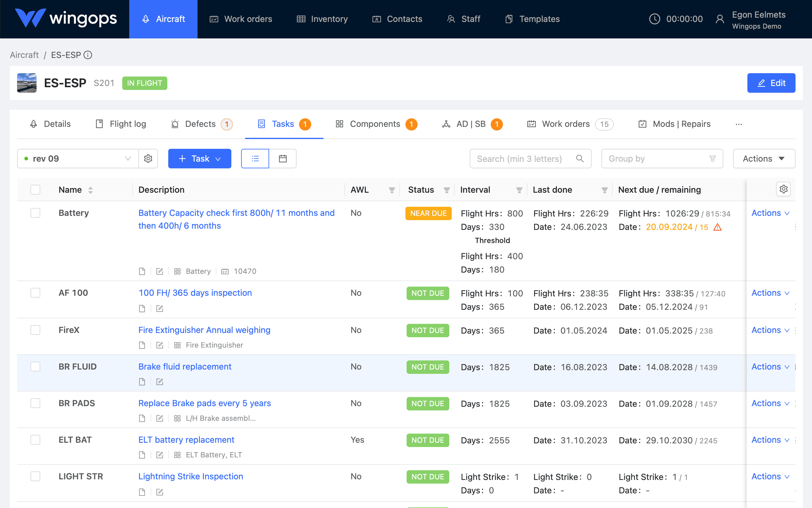The height and width of the screenshot is (508, 812).
Task: Click Edit button for ES-ESP aircraft
Action: tap(771, 83)
